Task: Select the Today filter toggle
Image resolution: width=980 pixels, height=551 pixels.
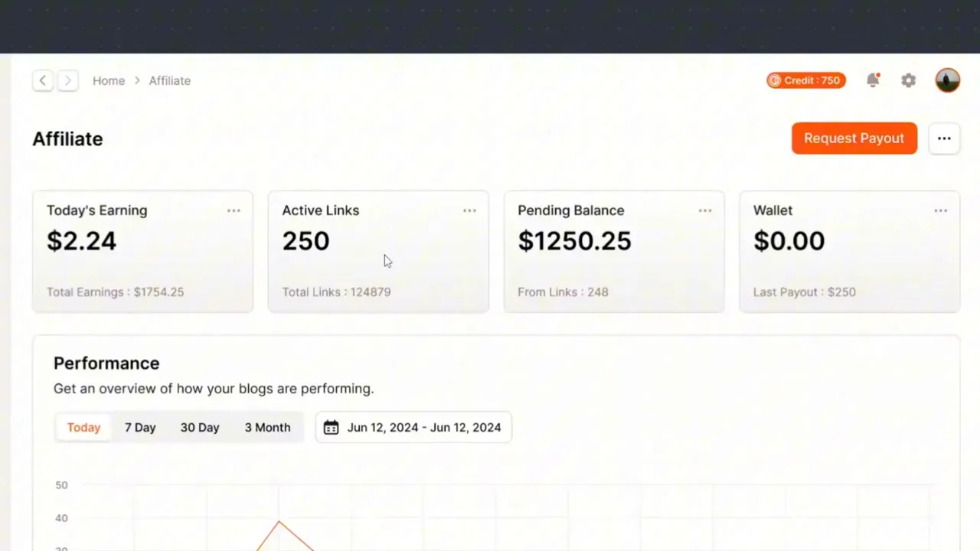Action: pos(83,427)
